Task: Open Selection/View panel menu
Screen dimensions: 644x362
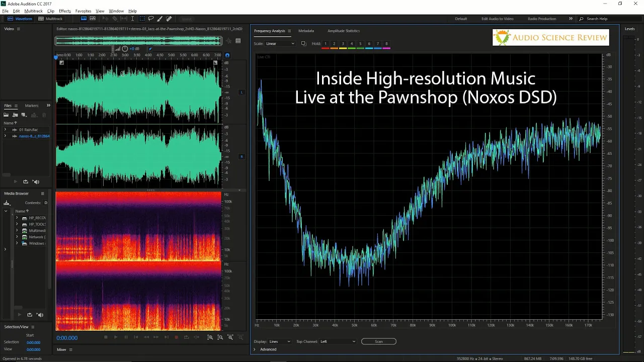Action: click(33, 327)
